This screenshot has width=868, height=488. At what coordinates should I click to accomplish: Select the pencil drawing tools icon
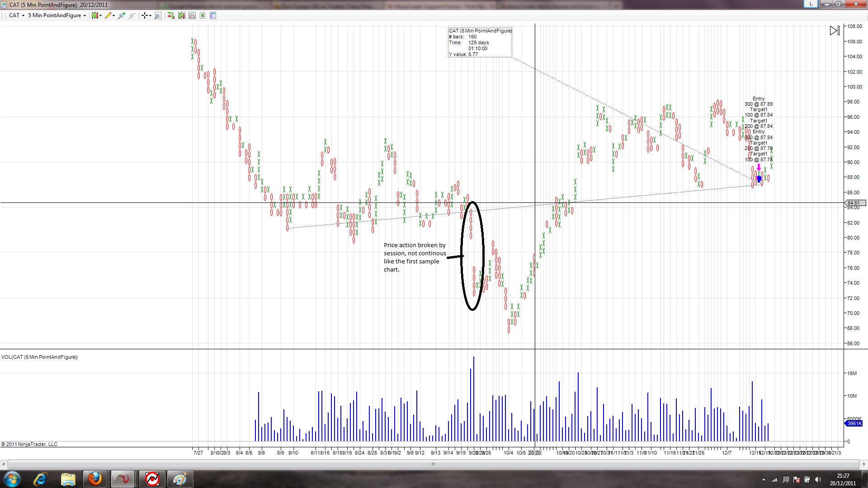point(108,15)
